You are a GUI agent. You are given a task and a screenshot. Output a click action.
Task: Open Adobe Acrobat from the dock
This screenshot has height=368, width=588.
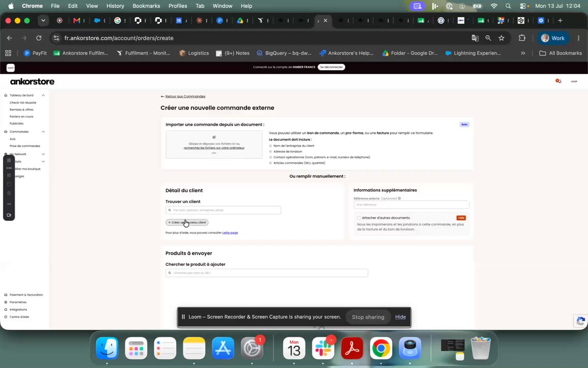coord(352,349)
